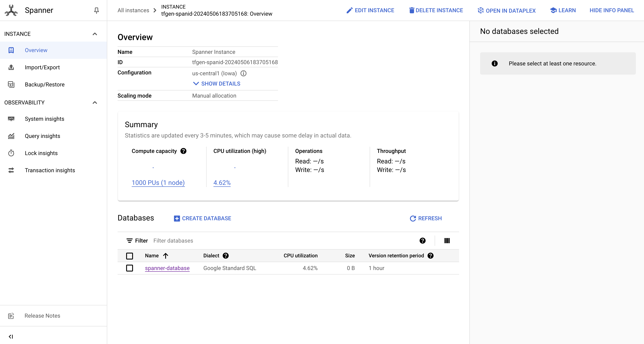The image size is (644, 344).
Task: Click the Spanner wrench logo icon
Action: tap(11, 10)
